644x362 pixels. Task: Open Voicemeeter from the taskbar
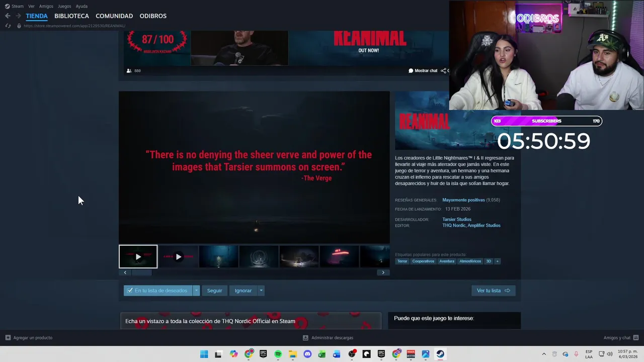click(x=411, y=354)
